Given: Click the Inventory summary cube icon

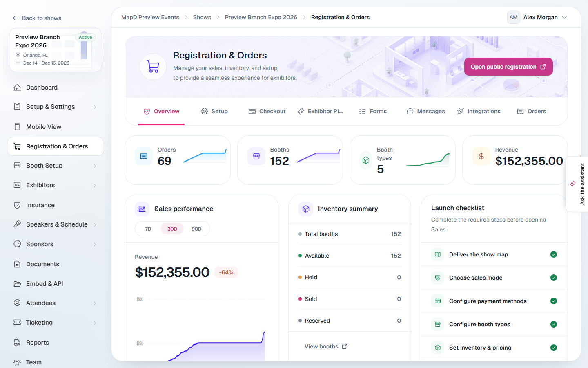Looking at the screenshot, I should point(306,209).
